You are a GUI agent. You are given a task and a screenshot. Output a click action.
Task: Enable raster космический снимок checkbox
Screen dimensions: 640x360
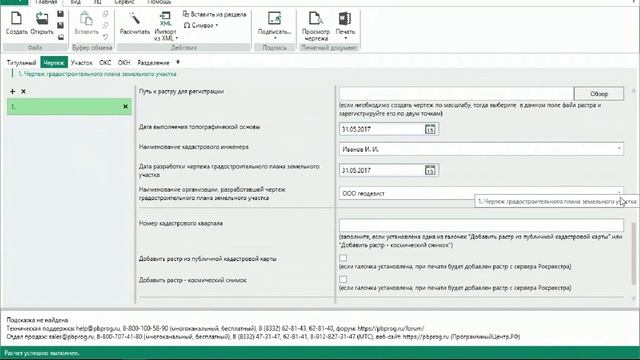pyautogui.click(x=343, y=280)
